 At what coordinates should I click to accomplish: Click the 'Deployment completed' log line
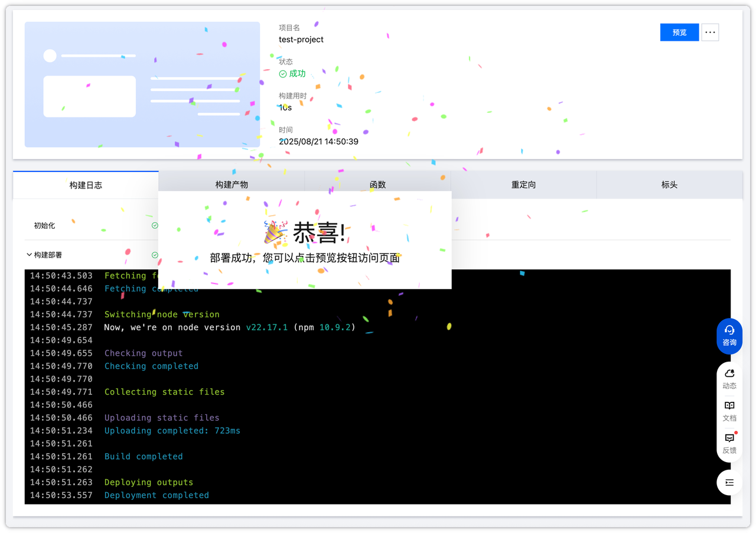(x=157, y=495)
